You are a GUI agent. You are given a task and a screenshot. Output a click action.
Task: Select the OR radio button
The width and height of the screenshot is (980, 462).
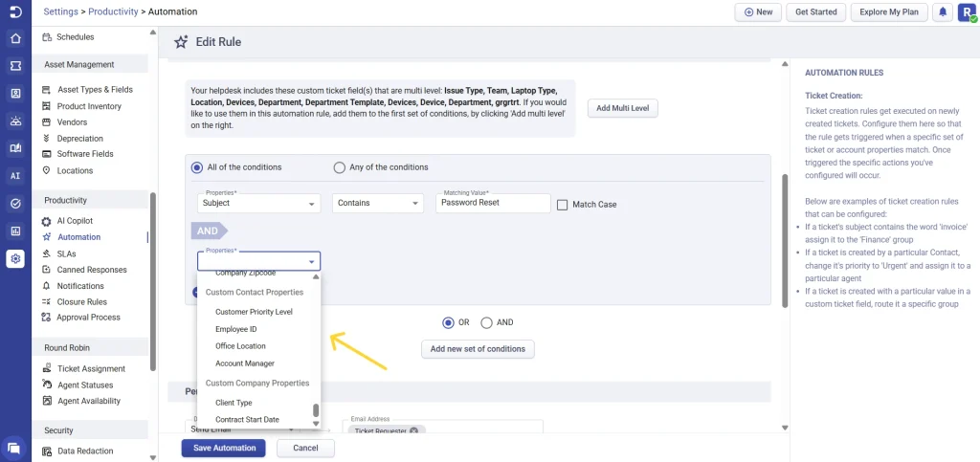click(448, 322)
